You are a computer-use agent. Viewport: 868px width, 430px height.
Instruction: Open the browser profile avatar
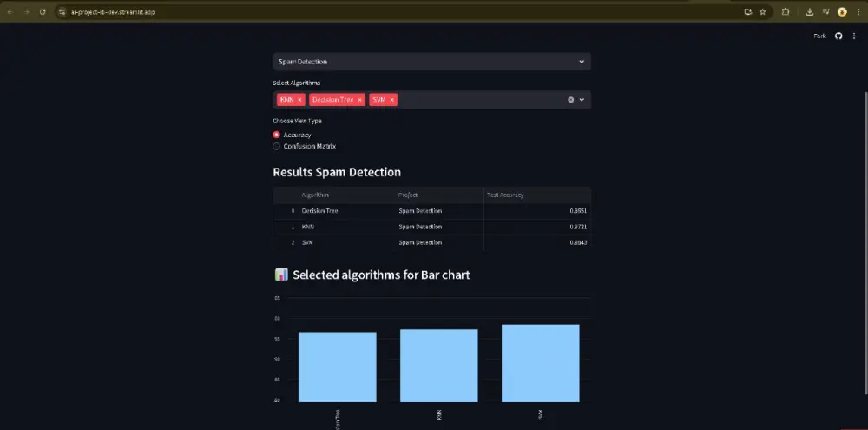pos(842,11)
